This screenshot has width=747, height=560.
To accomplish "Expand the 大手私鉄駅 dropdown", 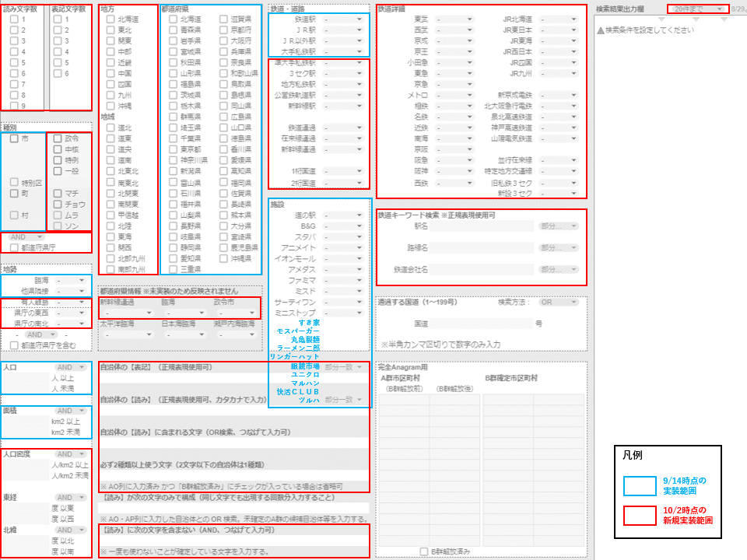I will [343, 51].
